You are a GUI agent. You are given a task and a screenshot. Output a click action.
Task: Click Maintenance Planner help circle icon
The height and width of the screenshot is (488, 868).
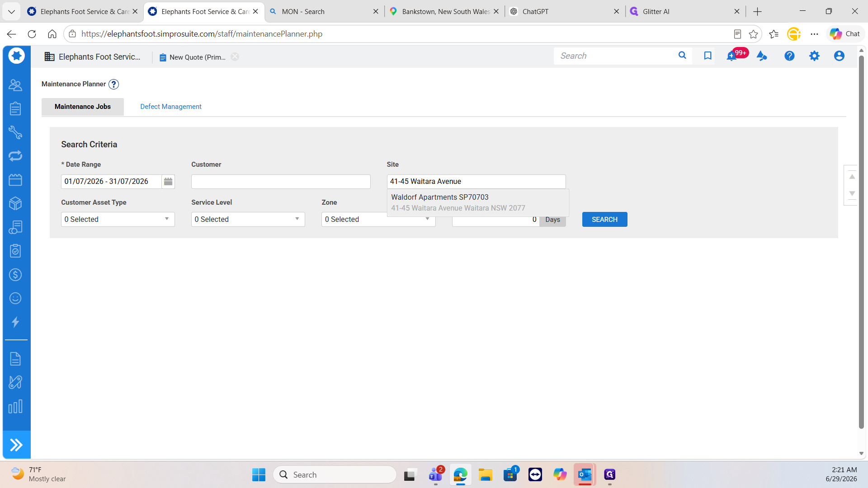113,84
